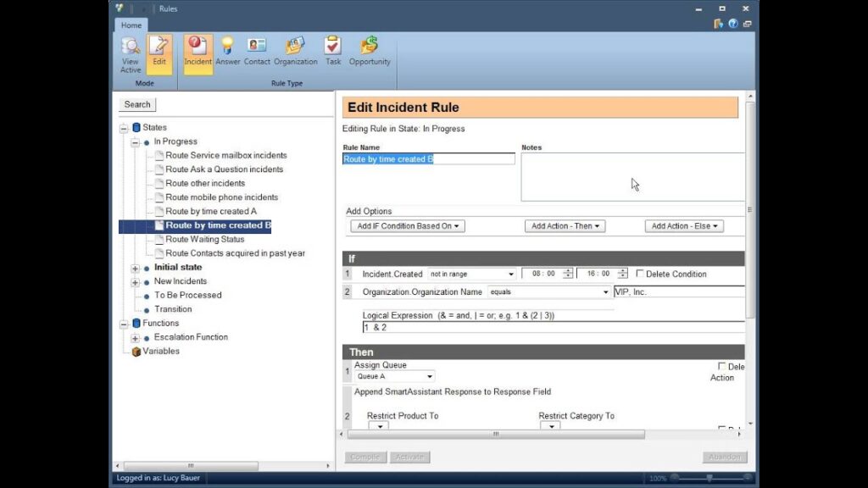868x488 pixels.
Task: Open Add Action - Else dropdown
Action: pyautogui.click(x=684, y=225)
